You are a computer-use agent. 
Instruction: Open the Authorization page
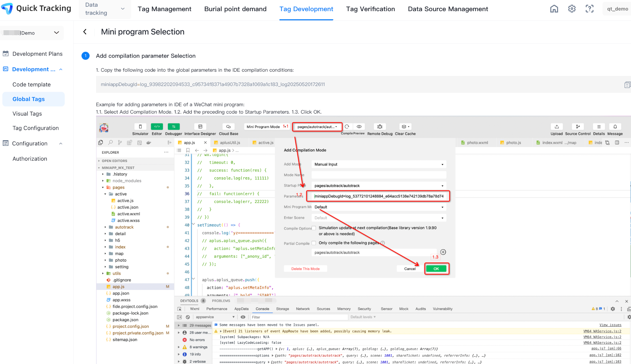tap(30, 159)
